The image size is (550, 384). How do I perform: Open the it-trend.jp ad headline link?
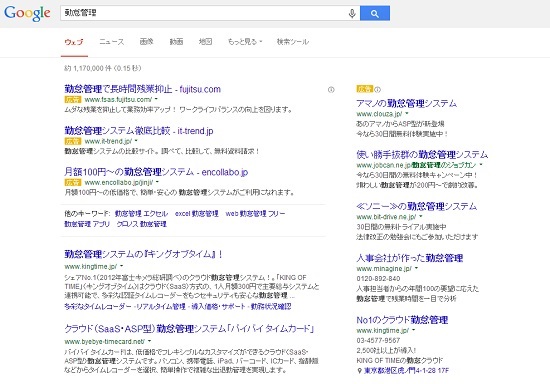click(x=139, y=131)
